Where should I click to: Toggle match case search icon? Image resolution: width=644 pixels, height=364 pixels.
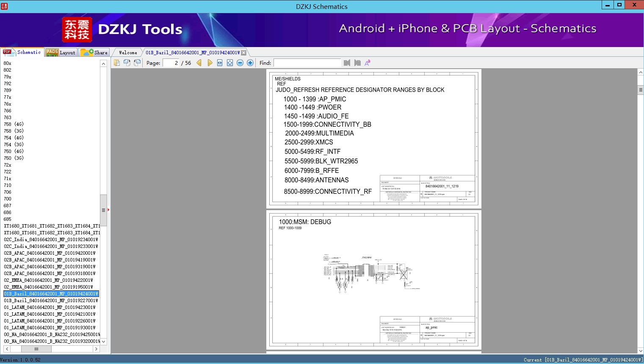[368, 63]
